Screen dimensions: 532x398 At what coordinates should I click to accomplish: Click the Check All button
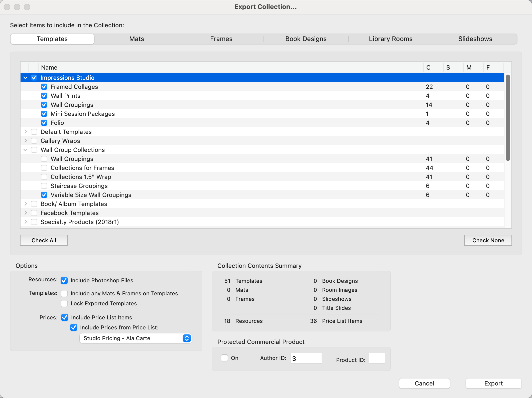tap(44, 240)
